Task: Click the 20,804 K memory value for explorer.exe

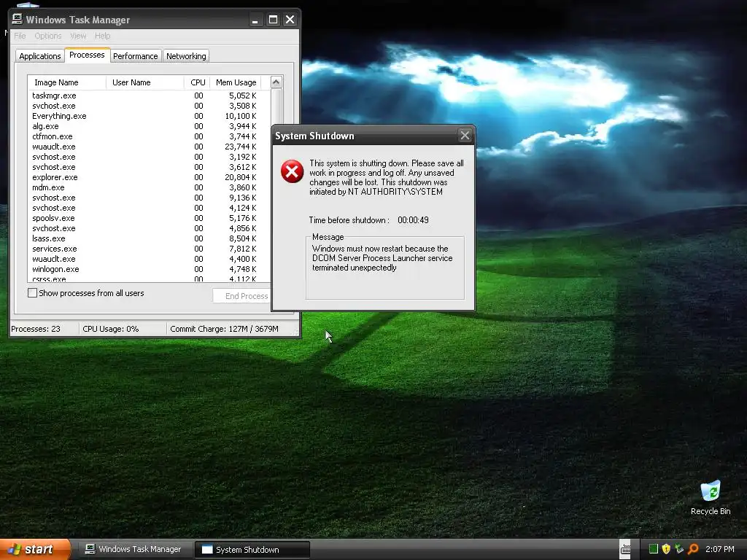Action: pos(241,177)
